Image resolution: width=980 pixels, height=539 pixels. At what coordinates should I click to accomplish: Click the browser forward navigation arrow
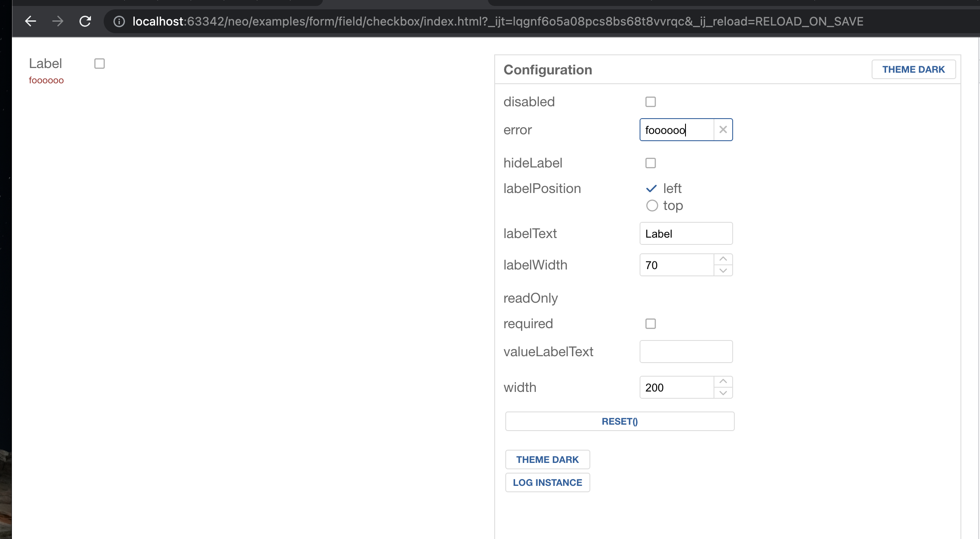57,21
